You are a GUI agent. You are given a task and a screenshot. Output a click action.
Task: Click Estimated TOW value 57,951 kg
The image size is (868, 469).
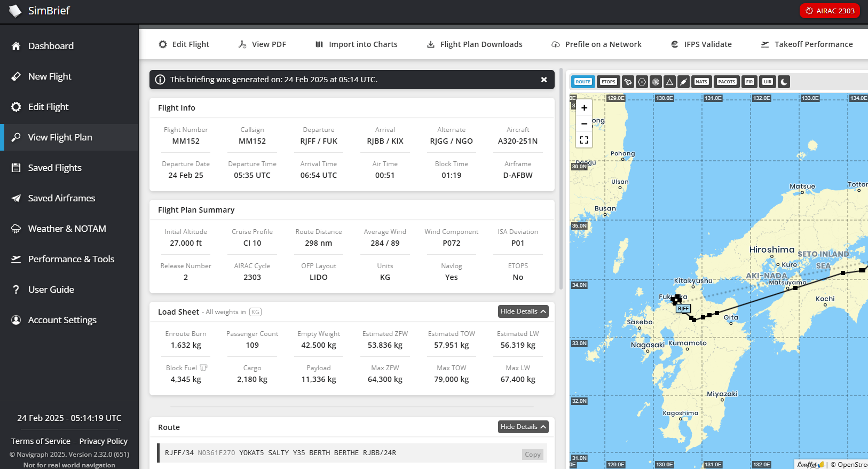(452, 345)
